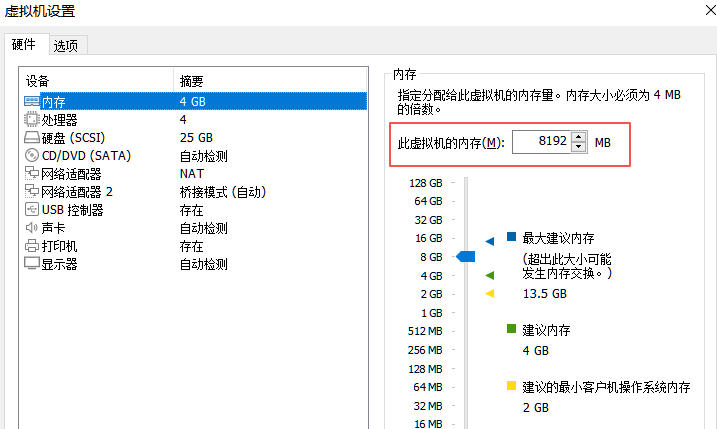The height and width of the screenshot is (429, 717).
Task: Select the USB controller (USB 控制器) icon
Action: point(31,210)
